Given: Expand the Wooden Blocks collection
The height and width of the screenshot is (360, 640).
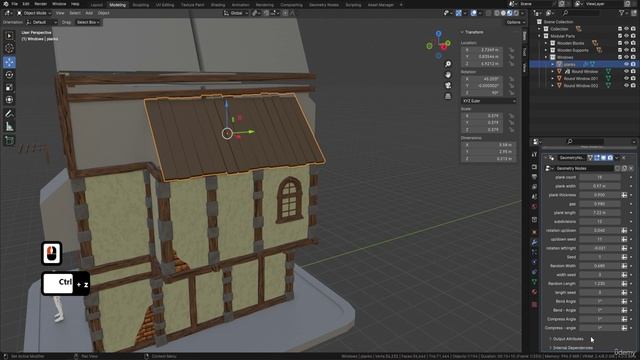Looking at the screenshot, I should pos(546,43).
